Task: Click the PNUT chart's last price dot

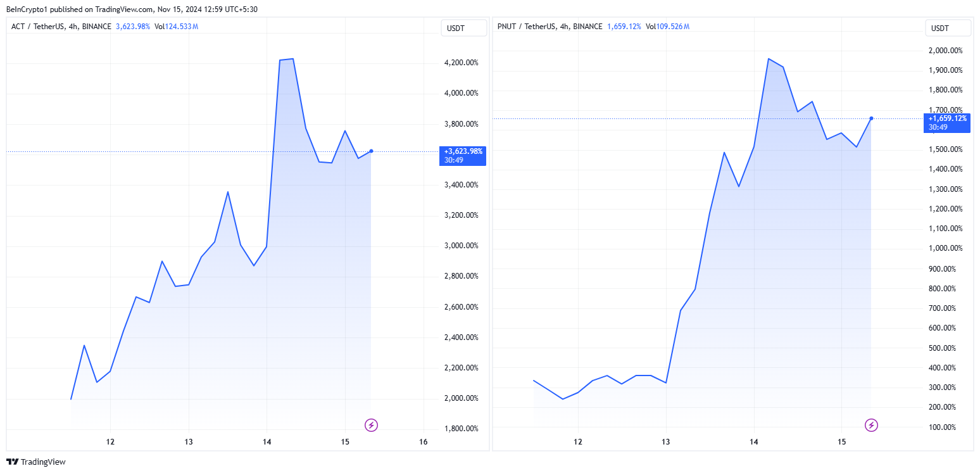Action: coord(872,118)
